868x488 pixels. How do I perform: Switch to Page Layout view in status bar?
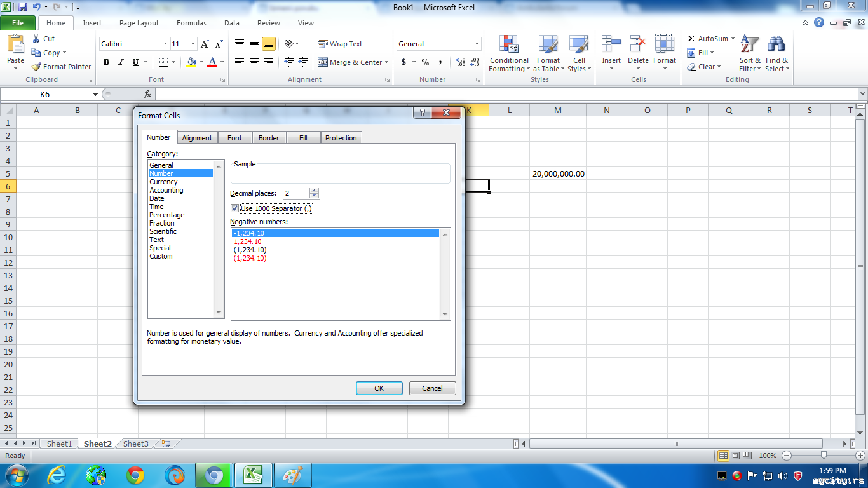(x=735, y=456)
